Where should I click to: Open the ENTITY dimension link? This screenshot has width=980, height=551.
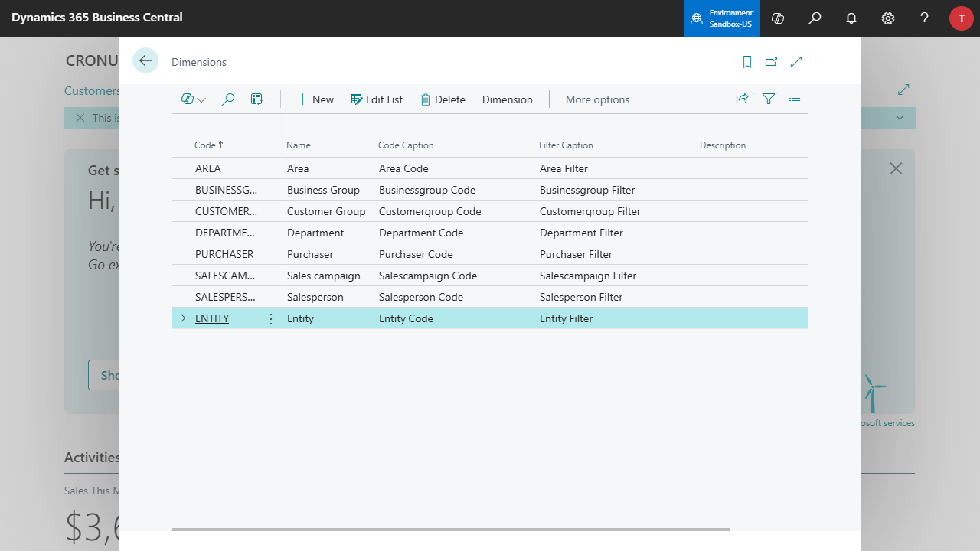click(x=212, y=318)
